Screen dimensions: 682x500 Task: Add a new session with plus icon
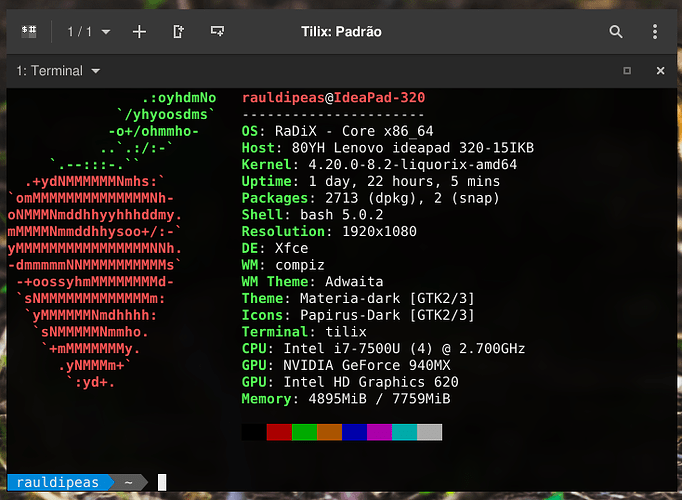139,32
